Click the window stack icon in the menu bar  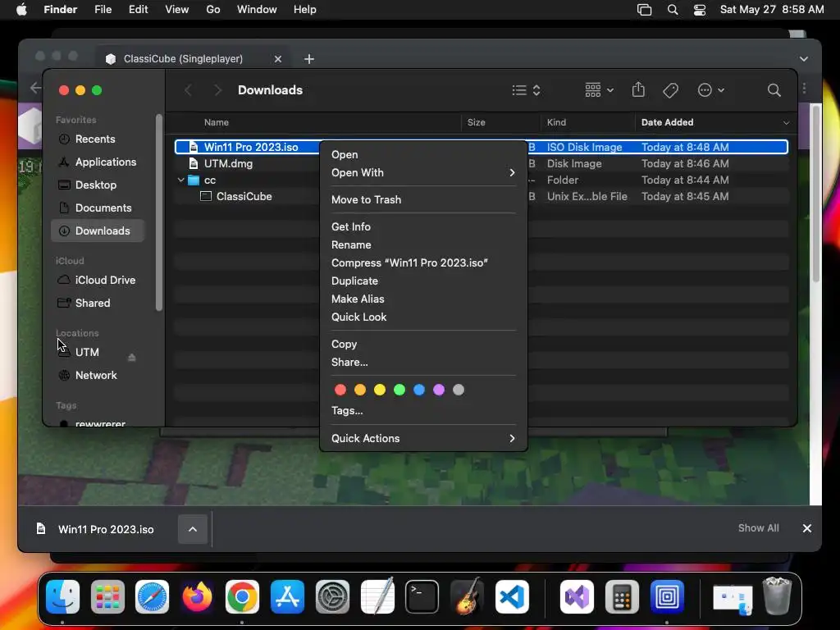[x=645, y=10]
